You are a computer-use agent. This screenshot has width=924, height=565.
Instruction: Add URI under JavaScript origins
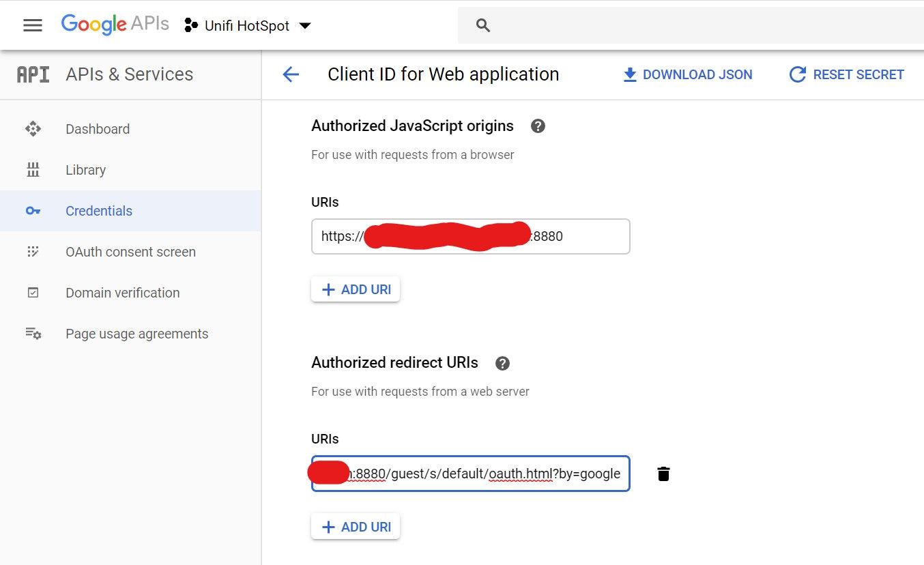[356, 289]
